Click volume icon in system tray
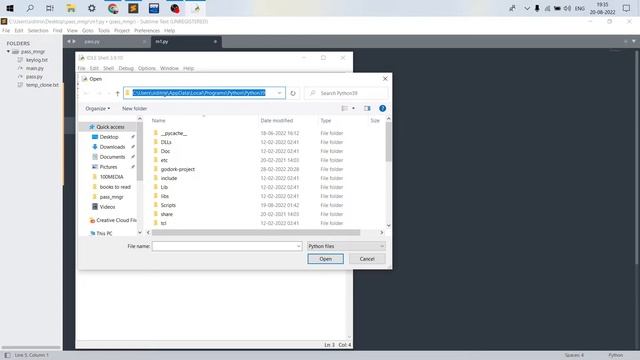The image size is (640, 360). point(567,8)
